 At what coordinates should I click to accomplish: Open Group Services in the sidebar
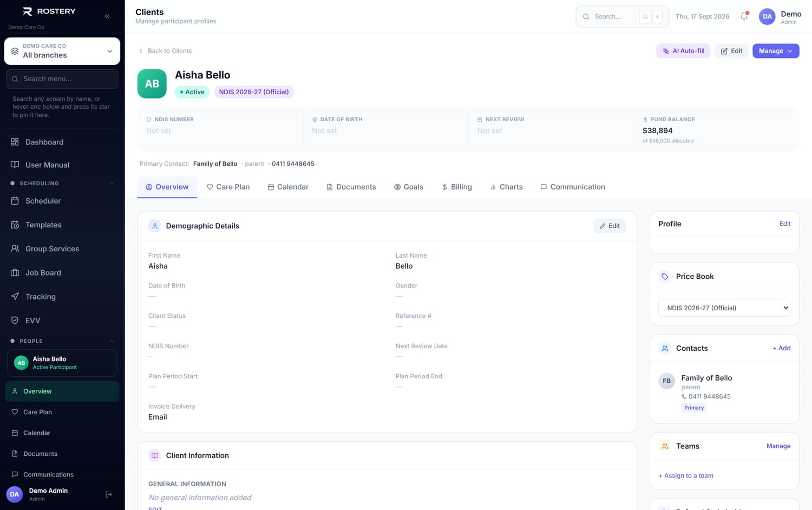pos(62,249)
